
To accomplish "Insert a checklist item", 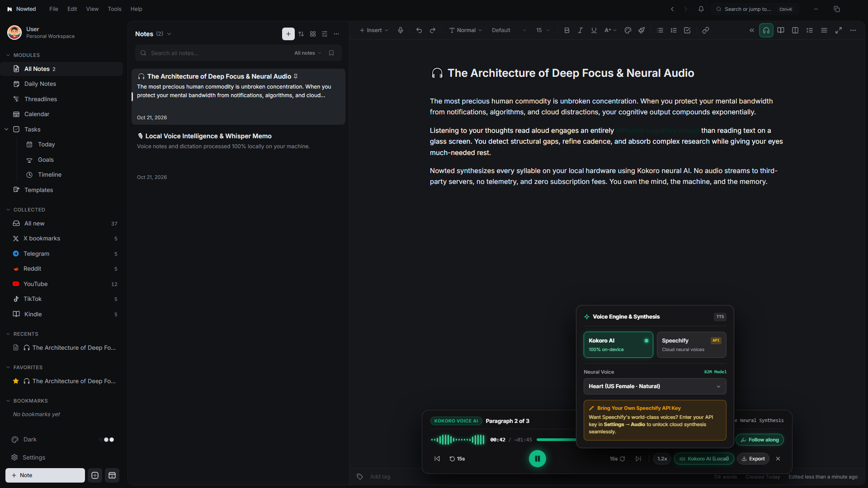I will tap(687, 30).
